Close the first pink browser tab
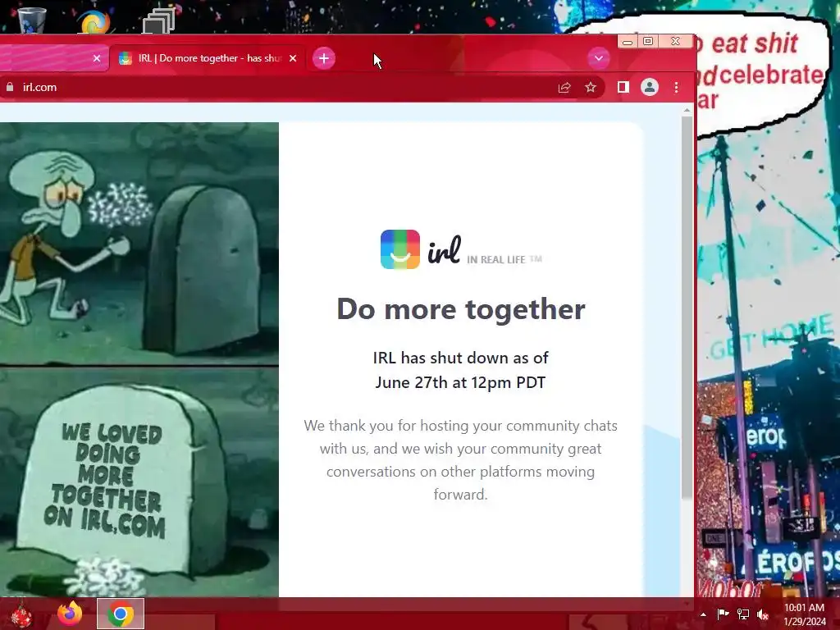 tap(97, 58)
